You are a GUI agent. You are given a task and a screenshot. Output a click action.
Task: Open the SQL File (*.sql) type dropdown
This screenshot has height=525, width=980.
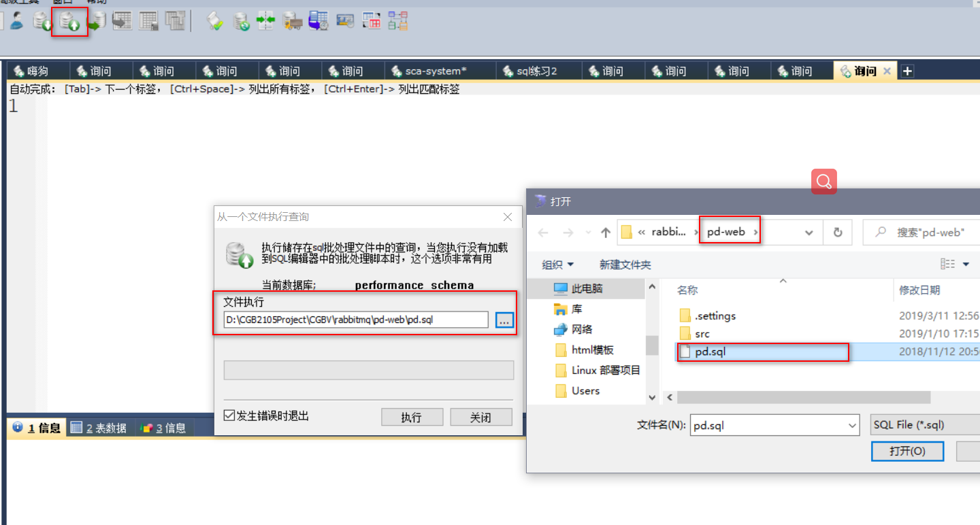tap(925, 425)
